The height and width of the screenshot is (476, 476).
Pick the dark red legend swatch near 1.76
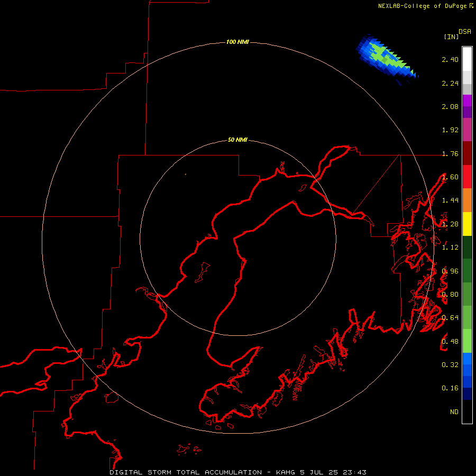pyautogui.click(x=467, y=153)
